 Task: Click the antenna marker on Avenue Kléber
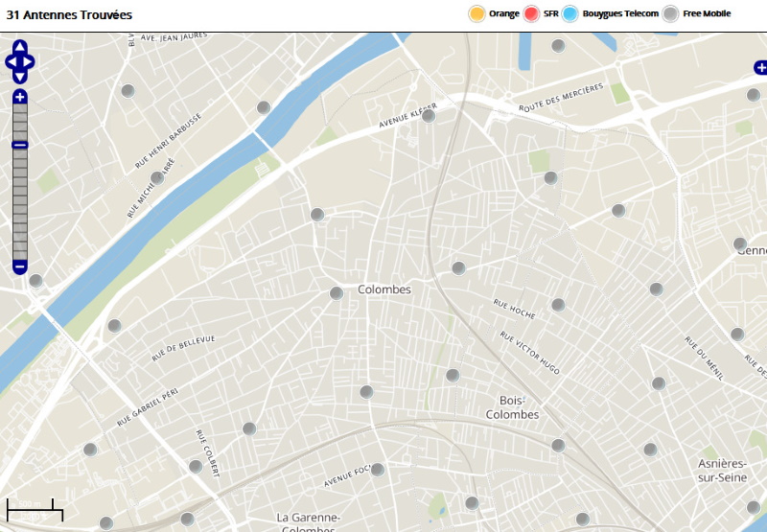[429, 116]
